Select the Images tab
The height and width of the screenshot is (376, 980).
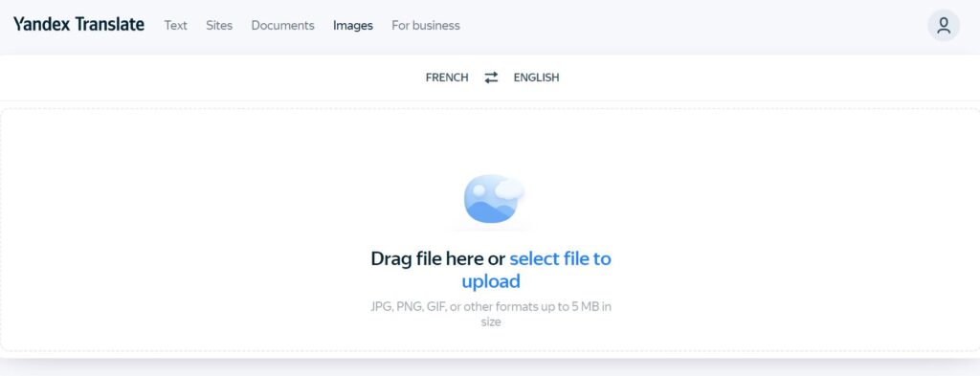coord(353,26)
